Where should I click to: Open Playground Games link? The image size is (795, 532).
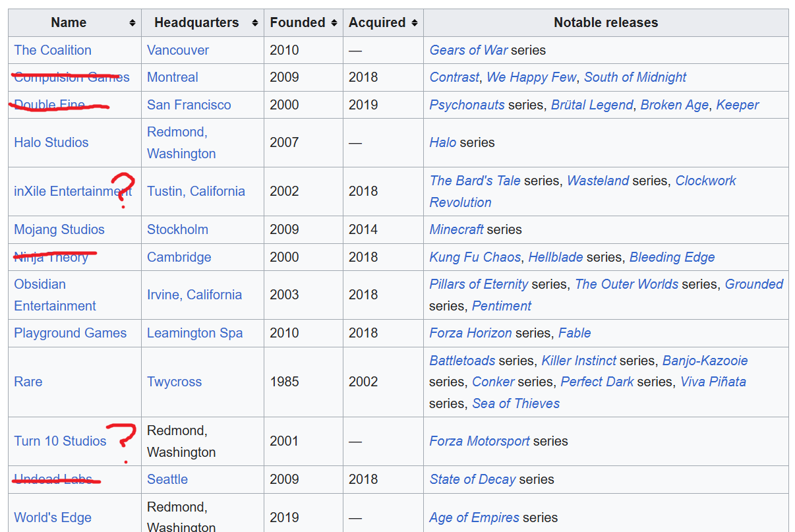[x=71, y=333]
